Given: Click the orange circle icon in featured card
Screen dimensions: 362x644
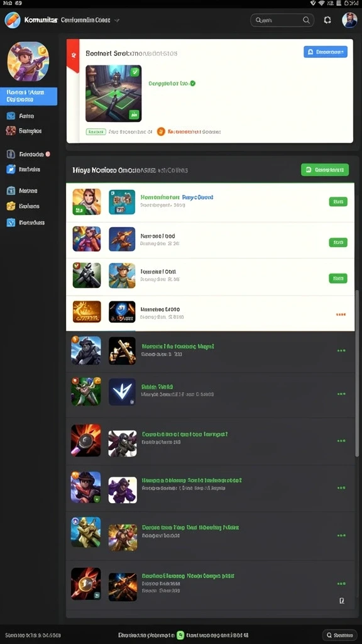Looking at the screenshot, I should tap(161, 131).
